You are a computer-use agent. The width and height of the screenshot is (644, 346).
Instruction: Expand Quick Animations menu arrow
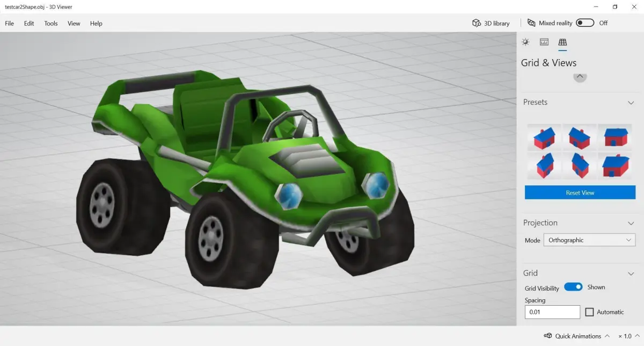pos(607,336)
